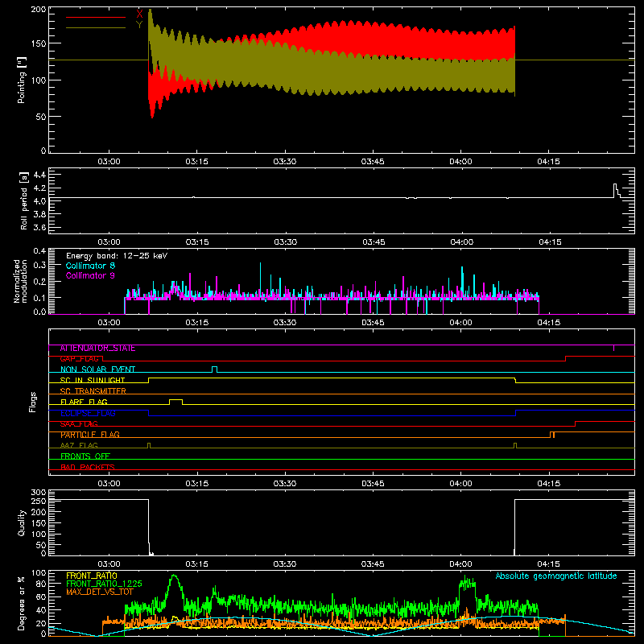Viewport: 644px width, 644px height.
Task: Select the FLARE_FLAG label
Action: pyautogui.click(x=84, y=402)
